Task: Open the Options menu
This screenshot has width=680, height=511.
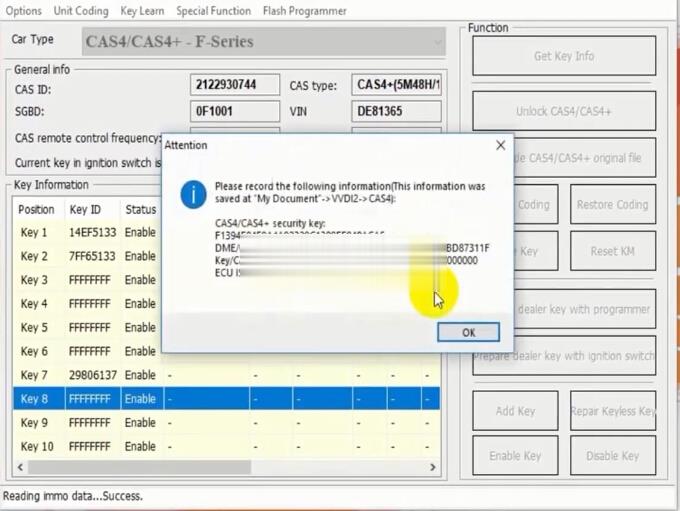Action: (23, 11)
